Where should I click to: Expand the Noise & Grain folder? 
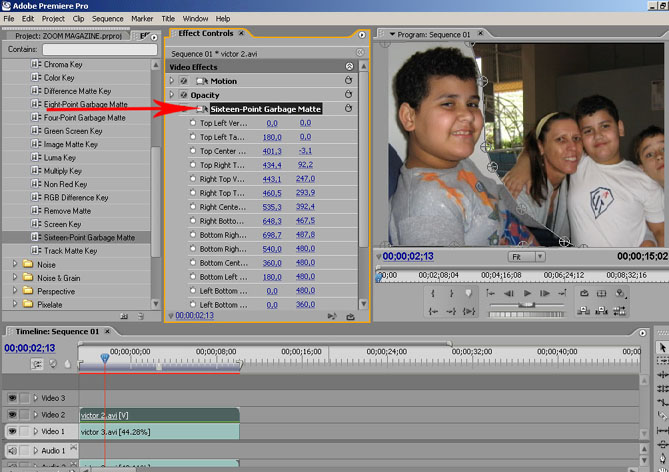click(x=15, y=277)
